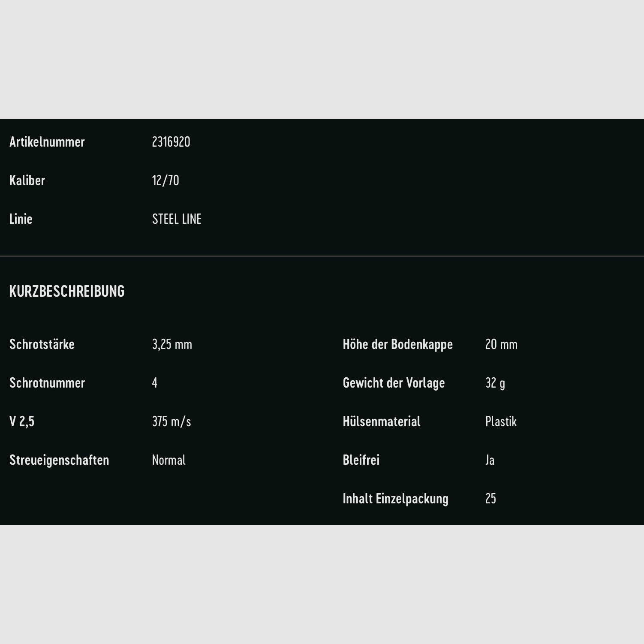
Task: Select the Schrotstärke label
Action: (42, 344)
